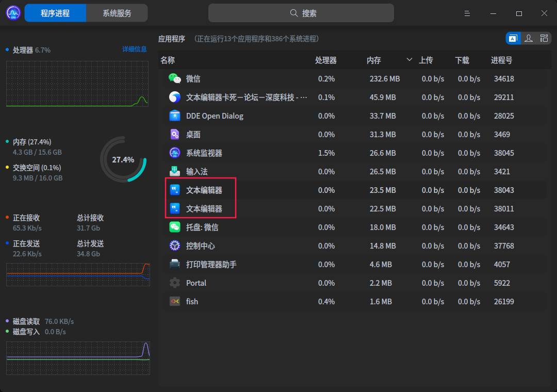This screenshot has width=557, height=392.
Task: Show all processes filter icon
Action: click(x=544, y=38)
